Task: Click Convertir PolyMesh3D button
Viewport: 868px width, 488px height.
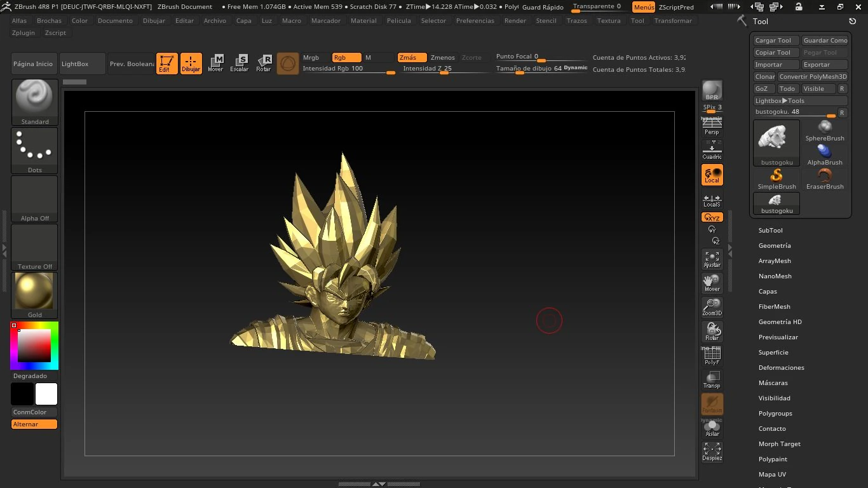Action: coord(813,76)
